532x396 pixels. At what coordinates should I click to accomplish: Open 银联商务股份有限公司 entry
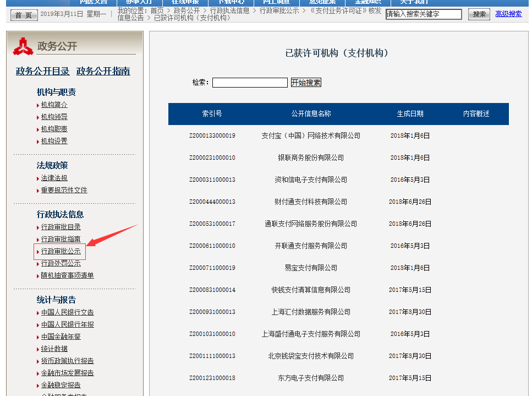pyautogui.click(x=311, y=158)
